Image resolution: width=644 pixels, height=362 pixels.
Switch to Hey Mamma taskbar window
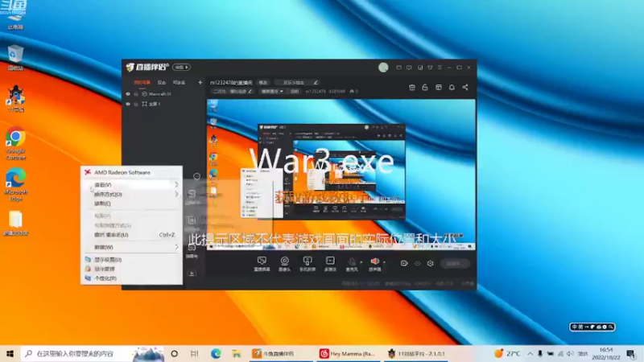348,353
